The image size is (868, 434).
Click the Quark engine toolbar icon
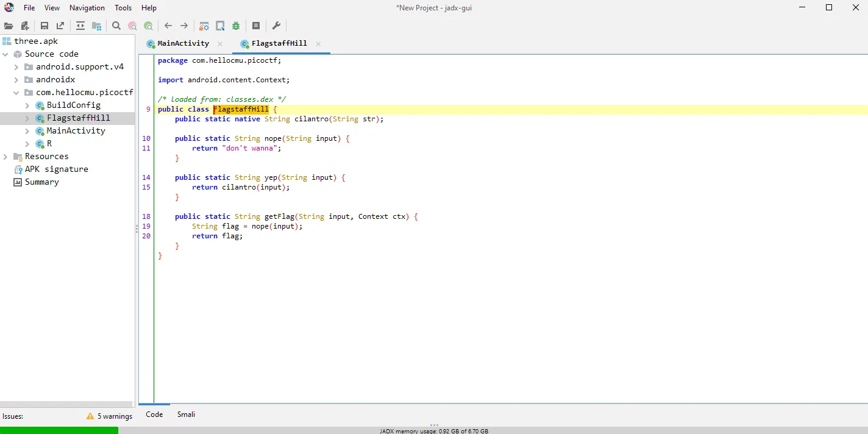tap(220, 26)
